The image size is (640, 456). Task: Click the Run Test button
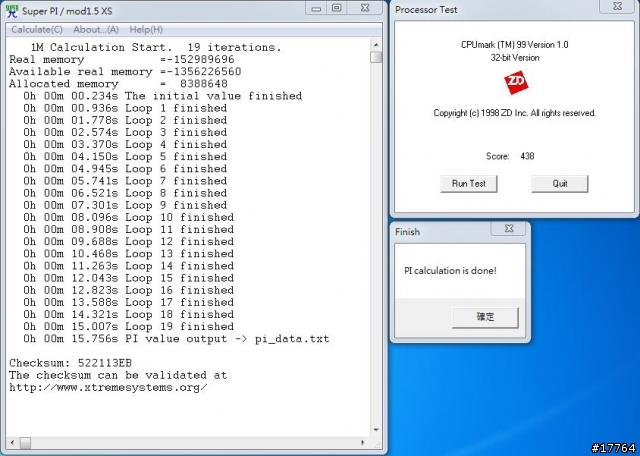tap(469, 184)
